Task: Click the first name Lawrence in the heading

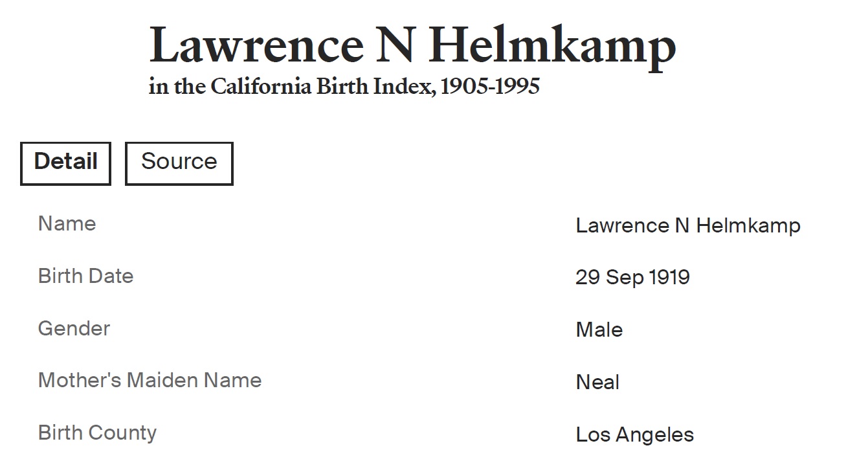Action: pos(256,45)
